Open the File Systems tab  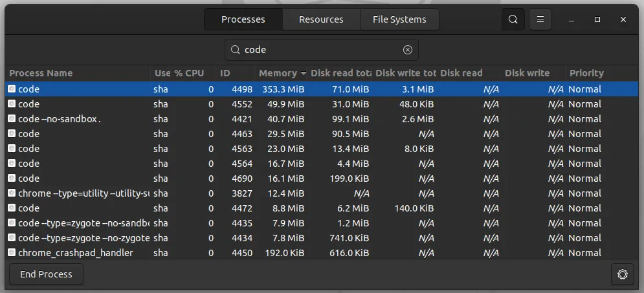[x=399, y=19]
